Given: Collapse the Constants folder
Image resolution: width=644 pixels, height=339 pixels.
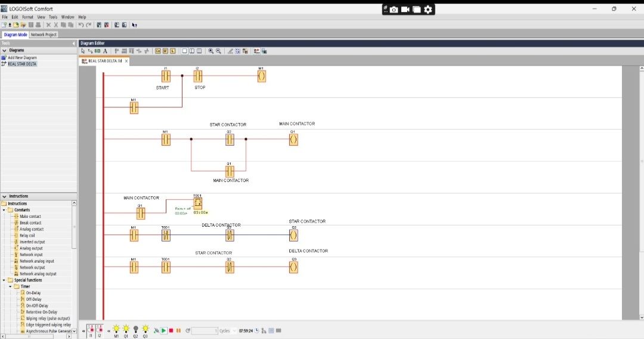Looking at the screenshot, I should (4, 210).
